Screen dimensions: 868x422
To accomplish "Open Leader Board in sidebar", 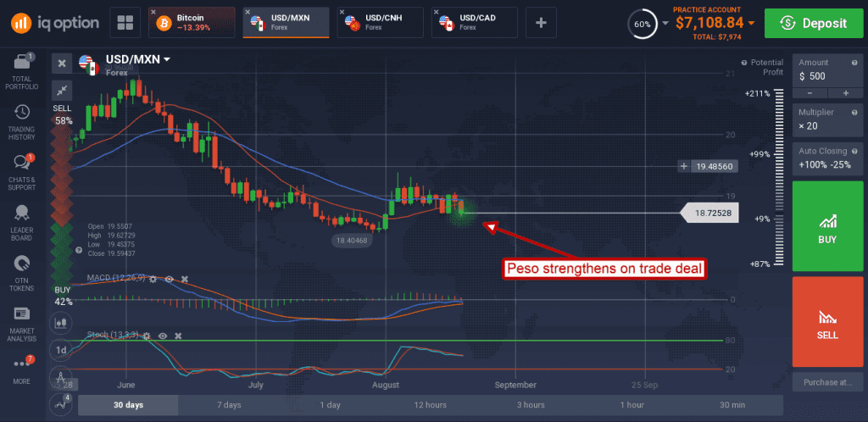I will point(22,223).
